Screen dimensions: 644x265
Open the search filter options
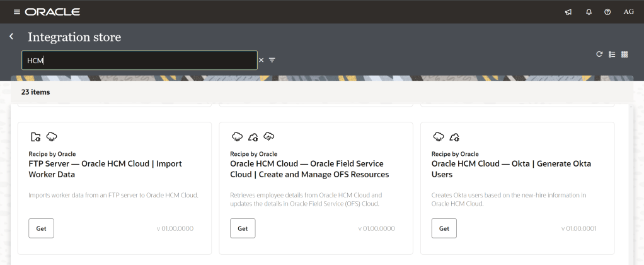pyautogui.click(x=272, y=60)
